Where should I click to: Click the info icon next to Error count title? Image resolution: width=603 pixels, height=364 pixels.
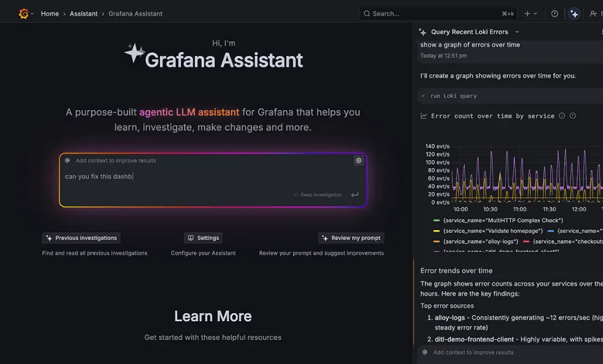pos(563,116)
